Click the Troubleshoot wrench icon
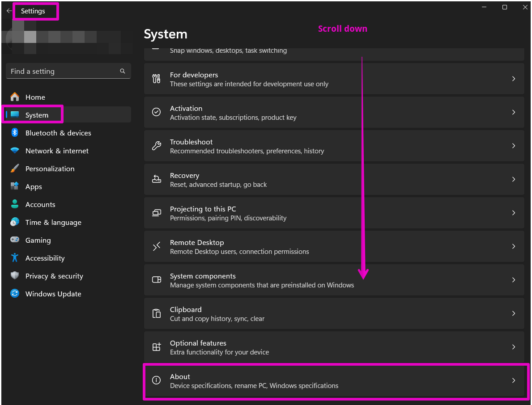The width and height of the screenshot is (532, 405). 157,146
